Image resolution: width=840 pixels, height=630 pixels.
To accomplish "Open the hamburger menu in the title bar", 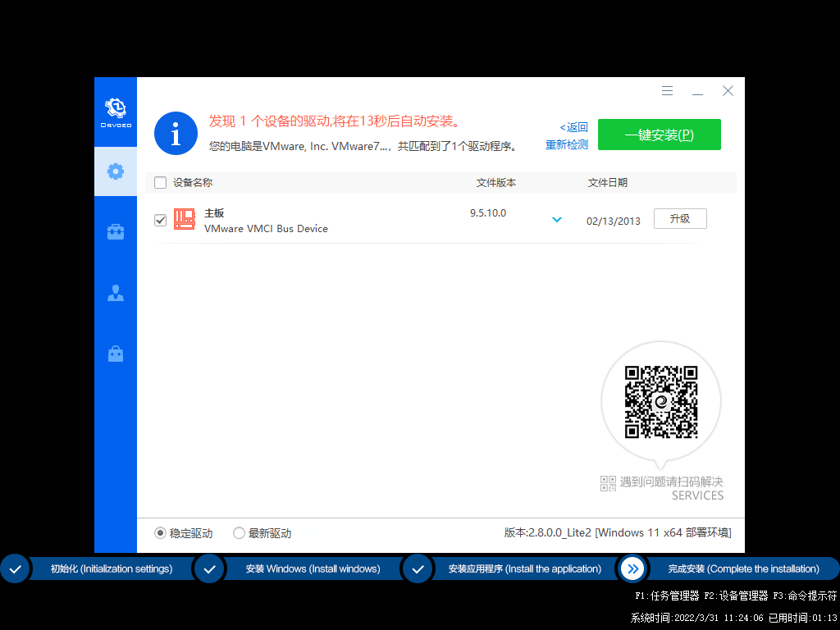I will click(x=667, y=90).
